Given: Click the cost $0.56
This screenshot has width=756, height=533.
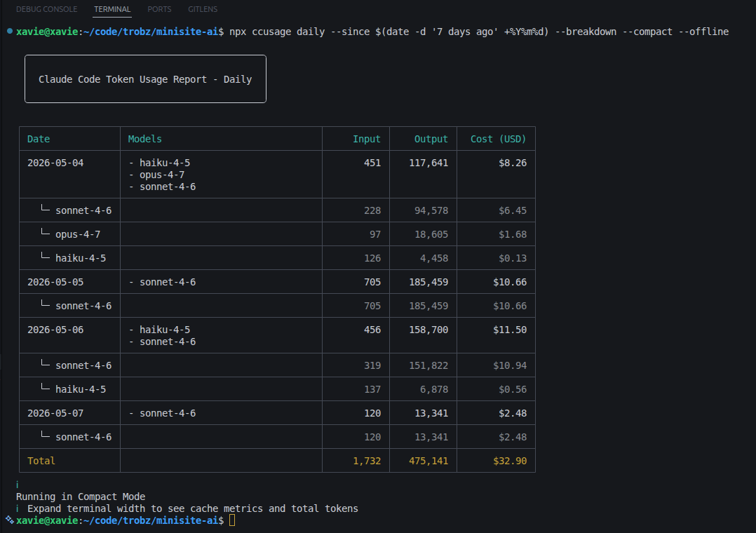Looking at the screenshot, I should point(513,389).
